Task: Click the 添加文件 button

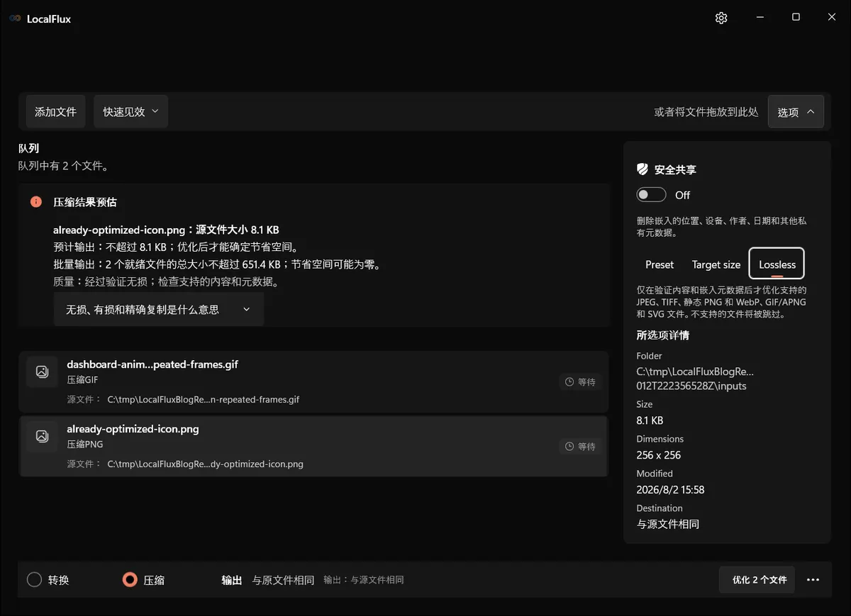Action: point(56,111)
